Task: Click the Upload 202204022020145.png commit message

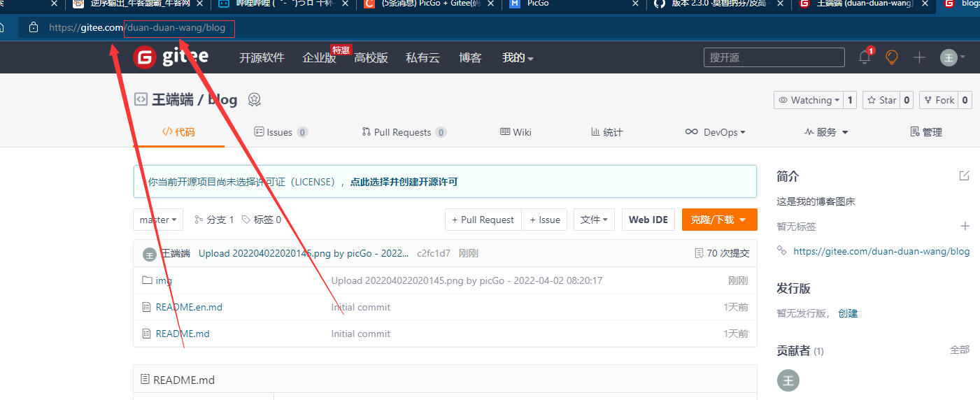Action: [x=304, y=253]
